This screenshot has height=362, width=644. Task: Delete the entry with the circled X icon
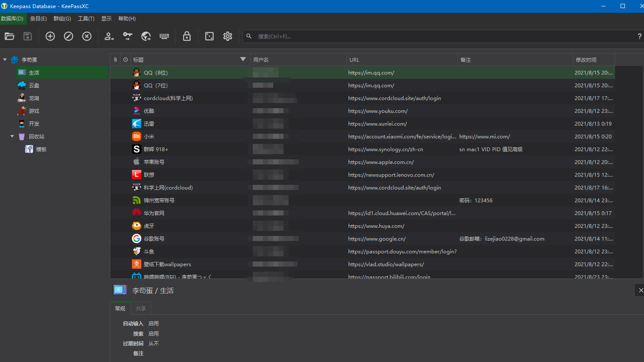tap(87, 36)
